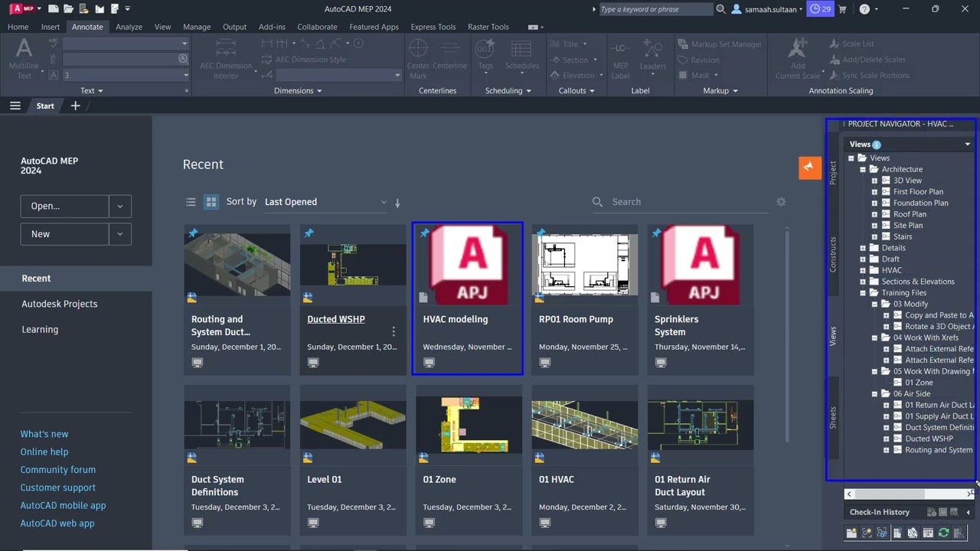Click the Help question mark icon
Screen dimensions: 980x551
pyautogui.click(x=864, y=9)
